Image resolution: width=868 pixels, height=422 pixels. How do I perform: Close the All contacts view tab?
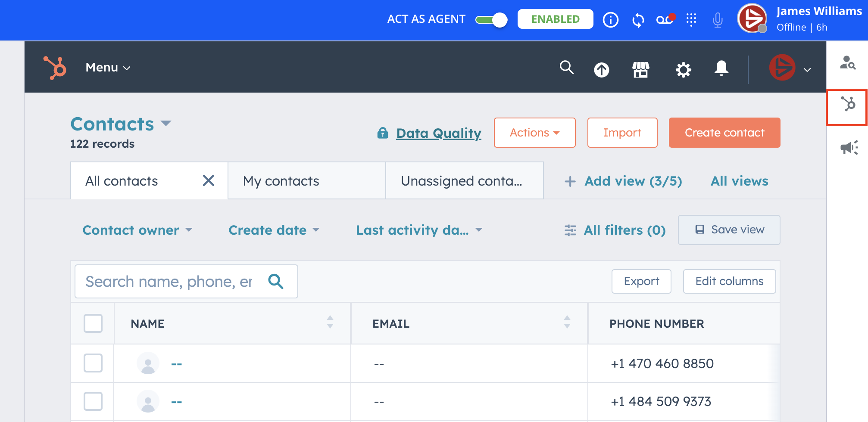209,181
